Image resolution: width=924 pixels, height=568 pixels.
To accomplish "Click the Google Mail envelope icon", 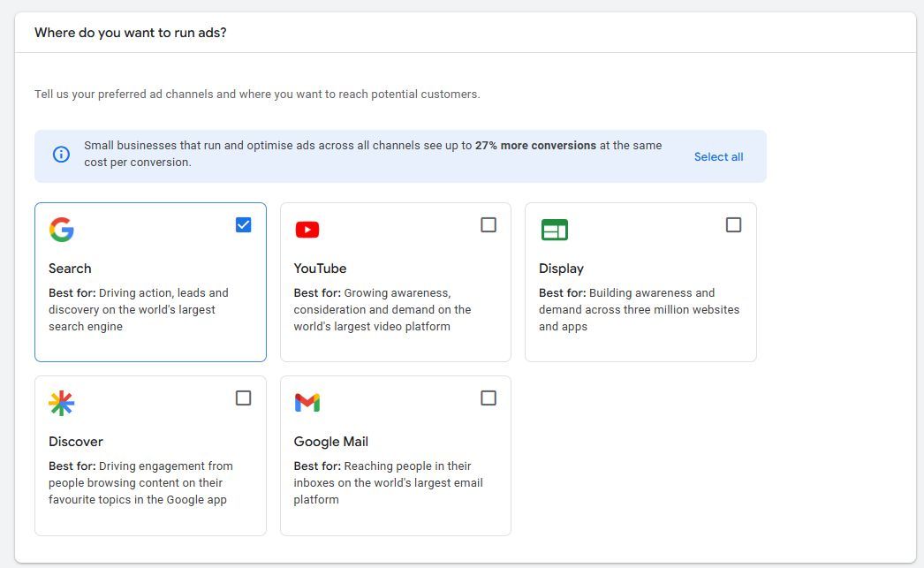I will coord(307,403).
